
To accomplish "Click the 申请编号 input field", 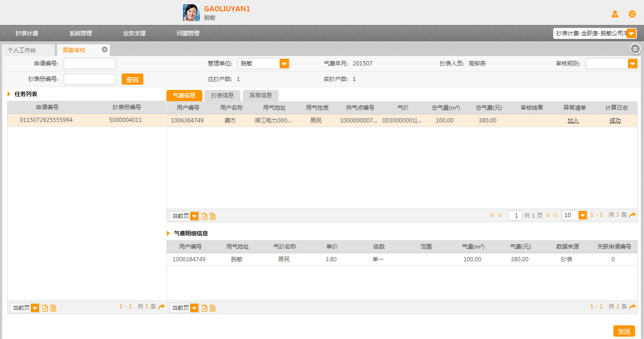I will click(x=90, y=64).
